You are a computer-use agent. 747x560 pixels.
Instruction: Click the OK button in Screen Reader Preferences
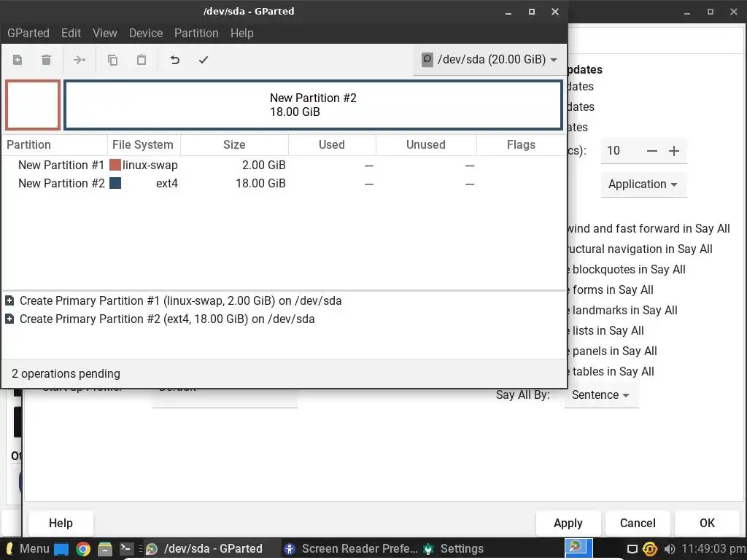tap(707, 524)
